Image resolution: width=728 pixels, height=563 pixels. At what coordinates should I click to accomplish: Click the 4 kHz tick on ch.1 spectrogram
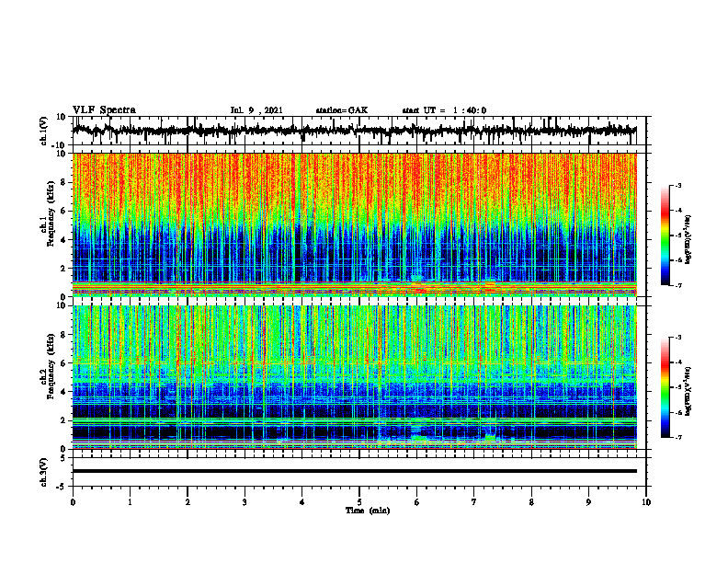63,240
